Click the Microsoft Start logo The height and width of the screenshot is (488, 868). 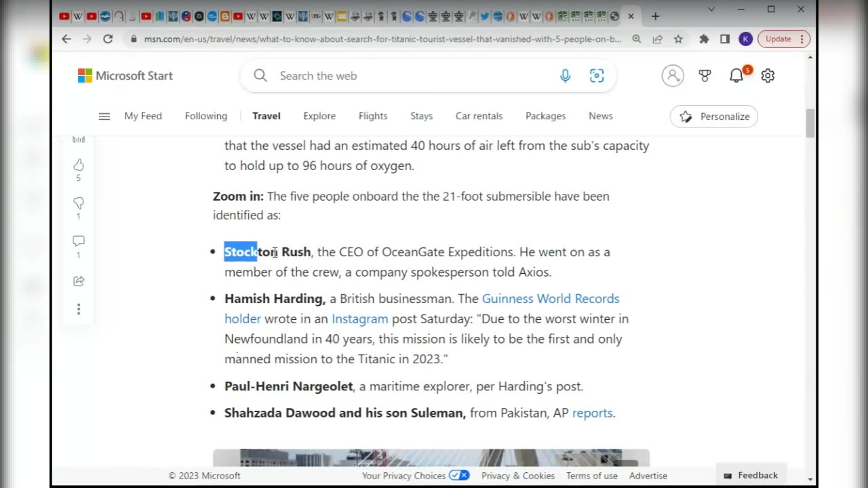[125, 76]
